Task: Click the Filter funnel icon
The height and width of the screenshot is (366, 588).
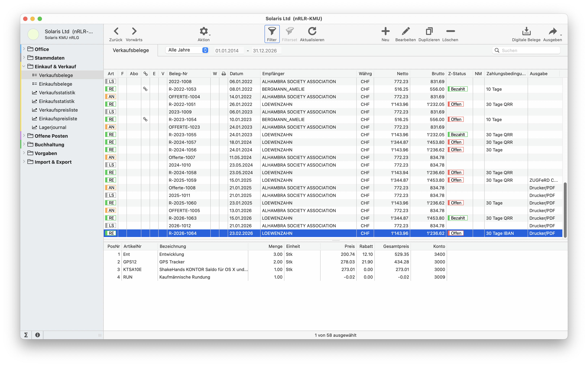Action: tap(272, 31)
